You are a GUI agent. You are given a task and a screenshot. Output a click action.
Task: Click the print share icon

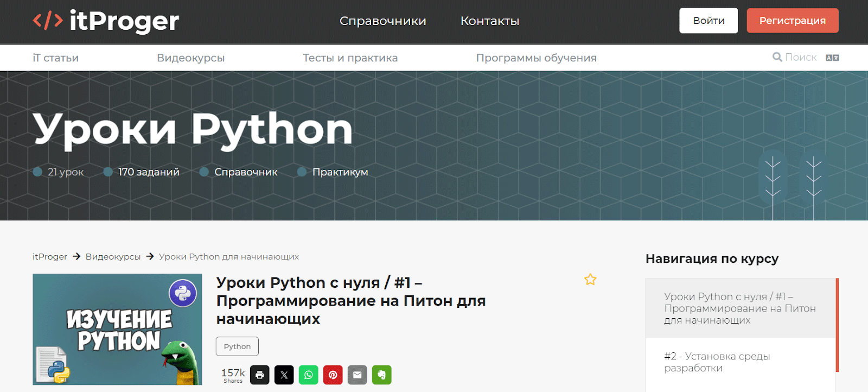[x=259, y=375]
